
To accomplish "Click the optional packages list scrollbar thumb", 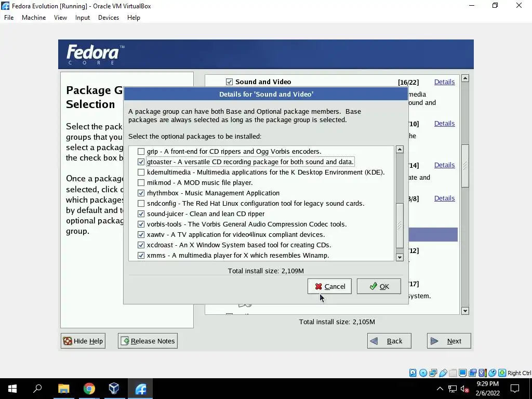I will pyautogui.click(x=400, y=225).
